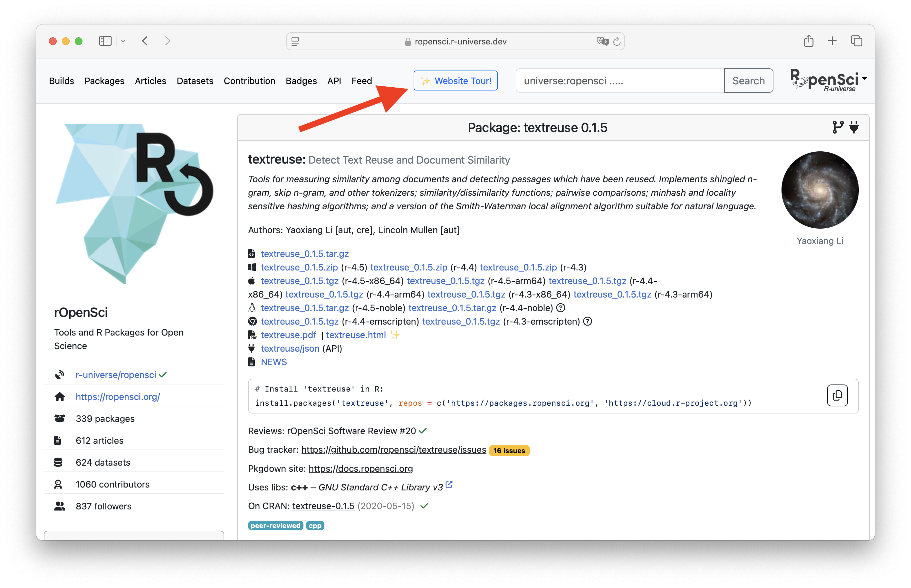Open the textreuse-0.1.5 CRAN link
This screenshot has height=588, width=911.
point(323,506)
